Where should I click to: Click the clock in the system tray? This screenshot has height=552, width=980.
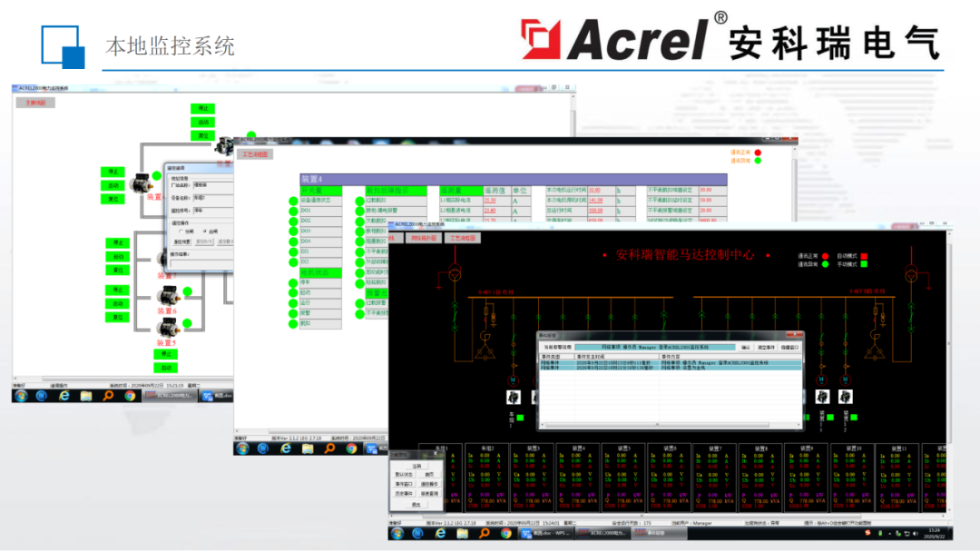pyautogui.click(x=935, y=533)
